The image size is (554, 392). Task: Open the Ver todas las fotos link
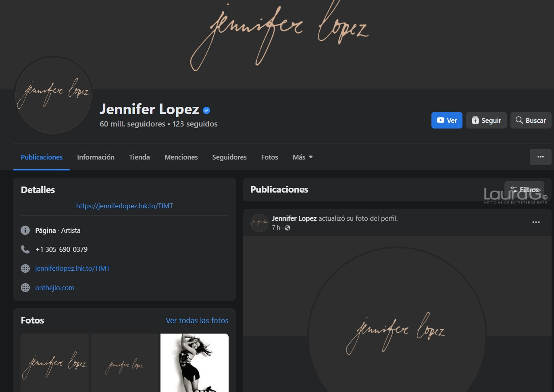(197, 321)
